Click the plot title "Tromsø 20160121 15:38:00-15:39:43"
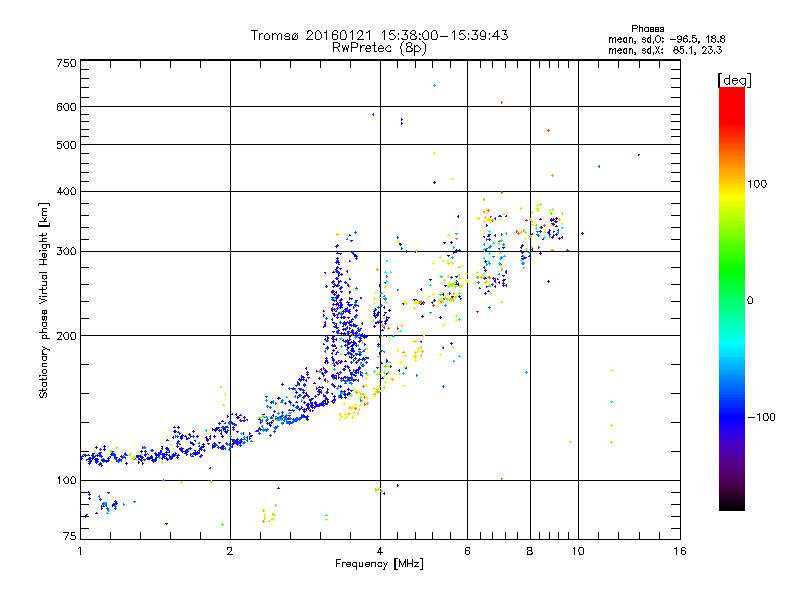 pos(379,35)
